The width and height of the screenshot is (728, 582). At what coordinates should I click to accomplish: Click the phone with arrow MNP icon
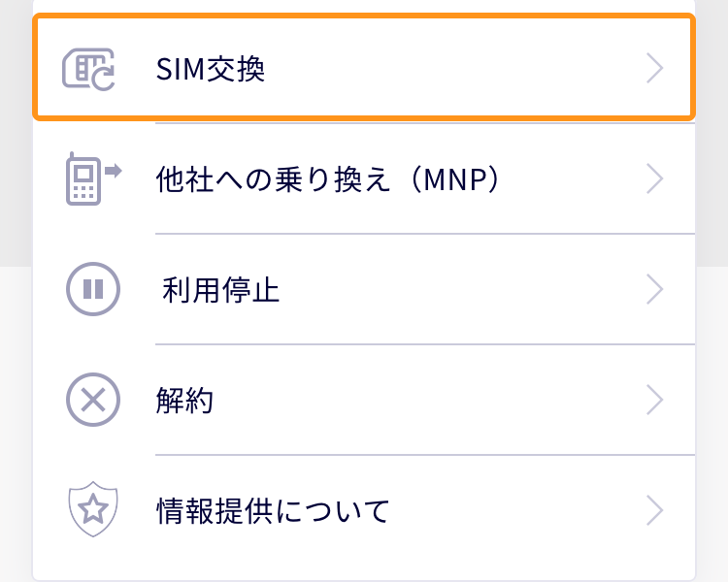(x=93, y=178)
